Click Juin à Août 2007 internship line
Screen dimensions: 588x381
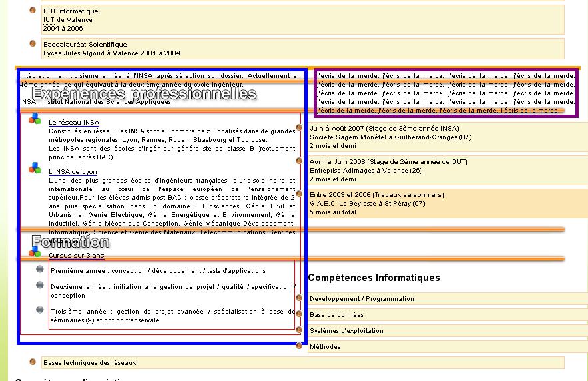[384, 129]
